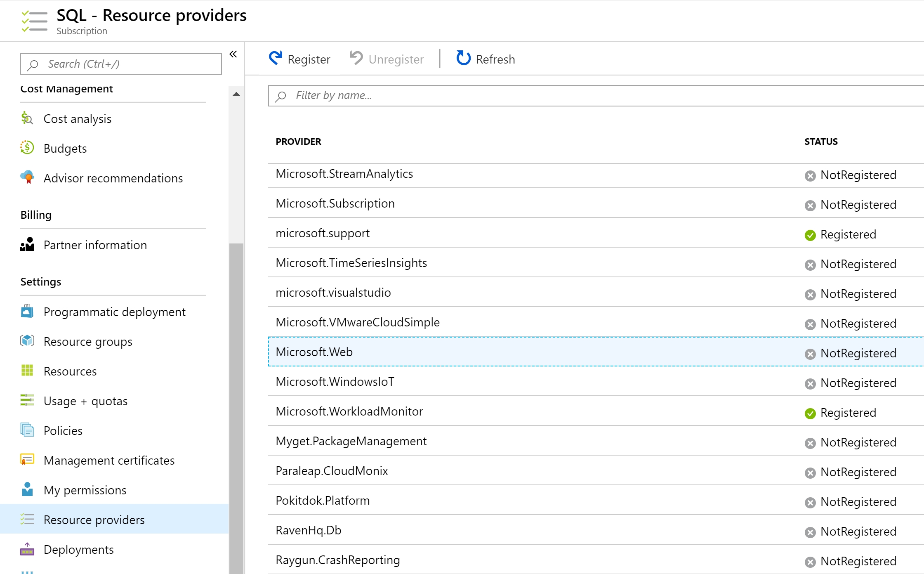The height and width of the screenshot is (574, 924).
Task: Click the Partner information icon
Action: tap(27, 245)
